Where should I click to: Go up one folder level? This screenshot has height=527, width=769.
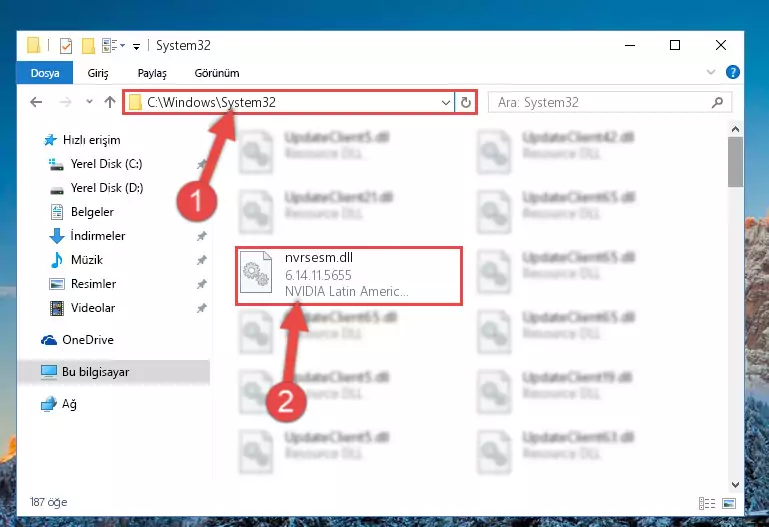[x=110, y=102]
